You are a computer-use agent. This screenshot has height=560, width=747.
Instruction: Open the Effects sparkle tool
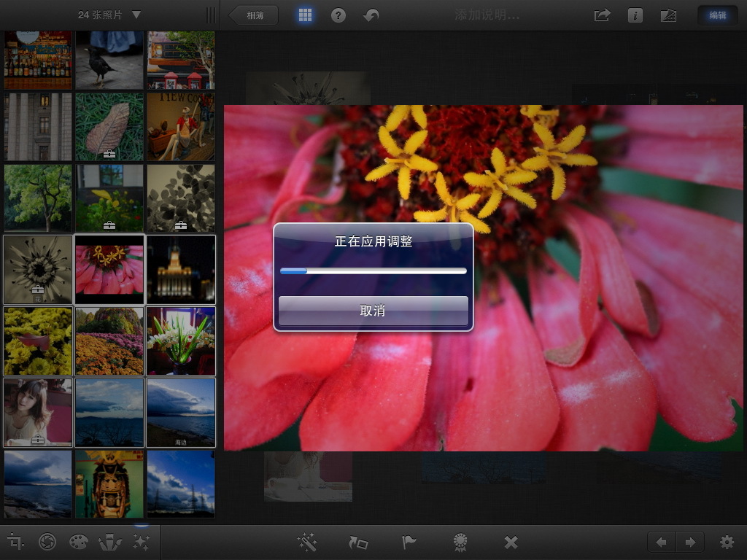point(141,542)
